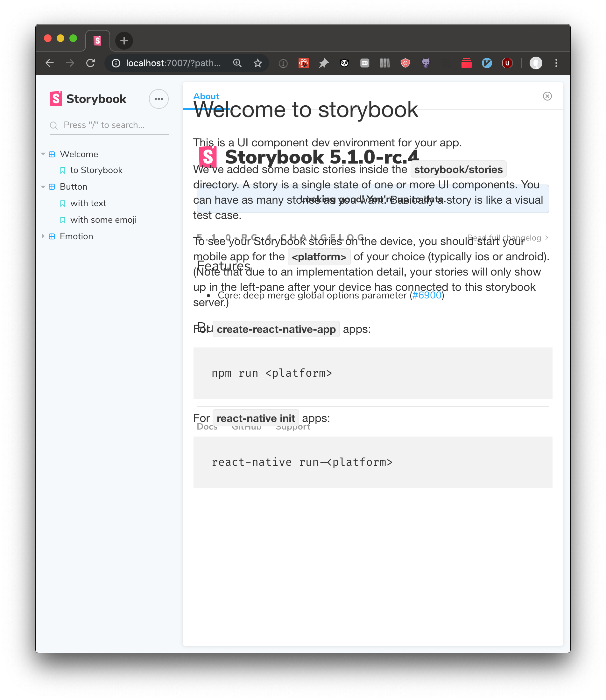Collapse the Button group arrow
Viewport: 606px width, 700px height.
pos(43,187)
